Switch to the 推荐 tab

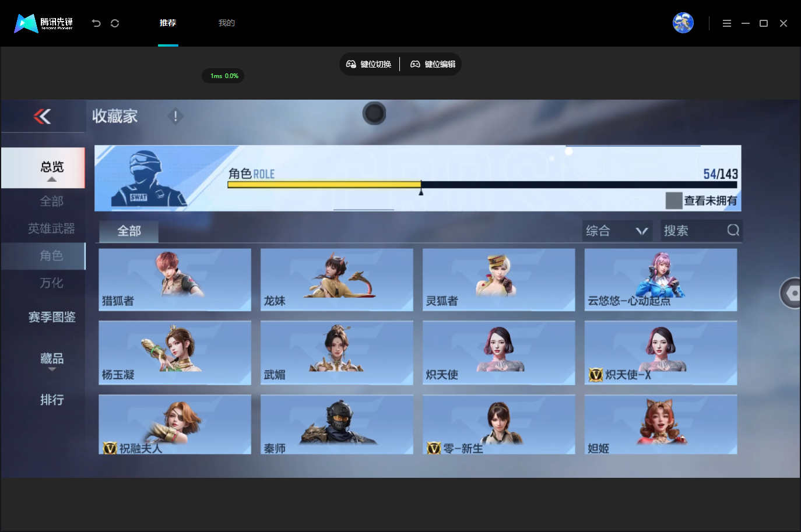[x=168, y=23]
